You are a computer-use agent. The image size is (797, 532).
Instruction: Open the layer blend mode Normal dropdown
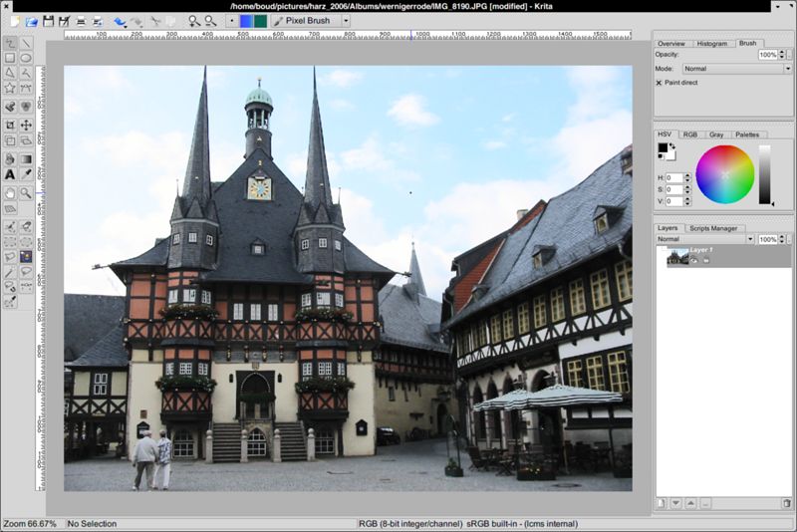tap(705, 240)
